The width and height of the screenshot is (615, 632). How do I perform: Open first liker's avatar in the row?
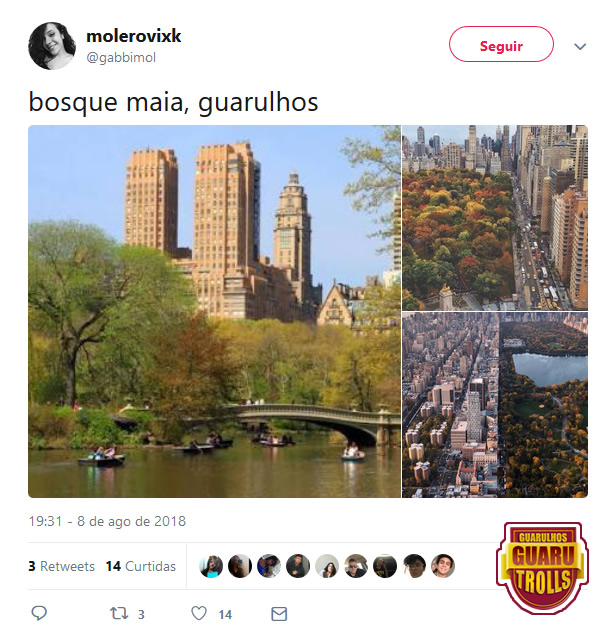coord(211,566)
